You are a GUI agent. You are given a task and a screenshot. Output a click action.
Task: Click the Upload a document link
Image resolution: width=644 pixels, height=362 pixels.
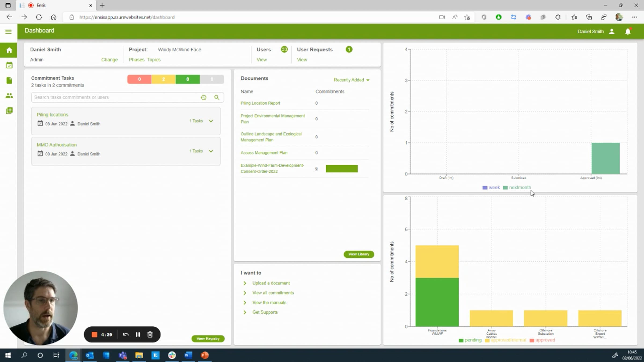pyautogui.click(x=271, y=283)
